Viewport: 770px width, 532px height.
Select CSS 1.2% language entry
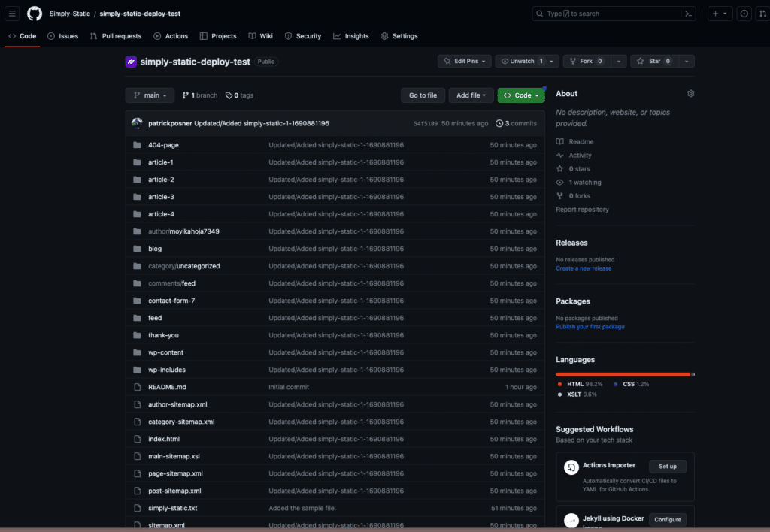tap(631, 384)
